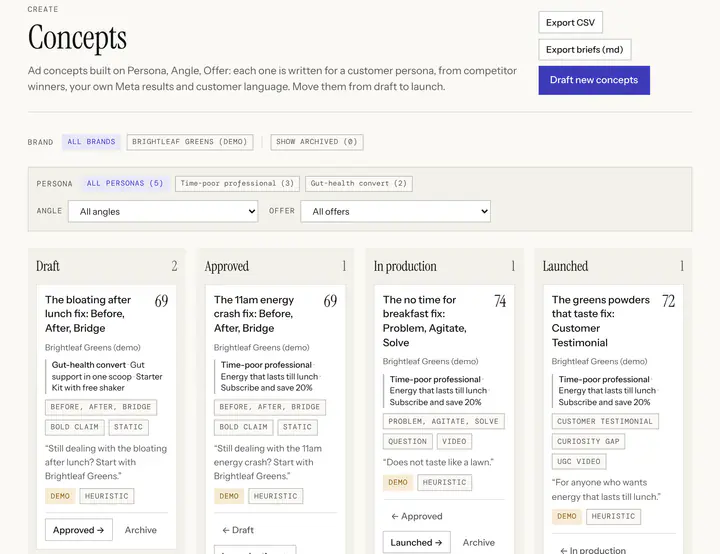Click the Video tag on the breakfast card
720x554 pixels.
click(x=454, y=441)
